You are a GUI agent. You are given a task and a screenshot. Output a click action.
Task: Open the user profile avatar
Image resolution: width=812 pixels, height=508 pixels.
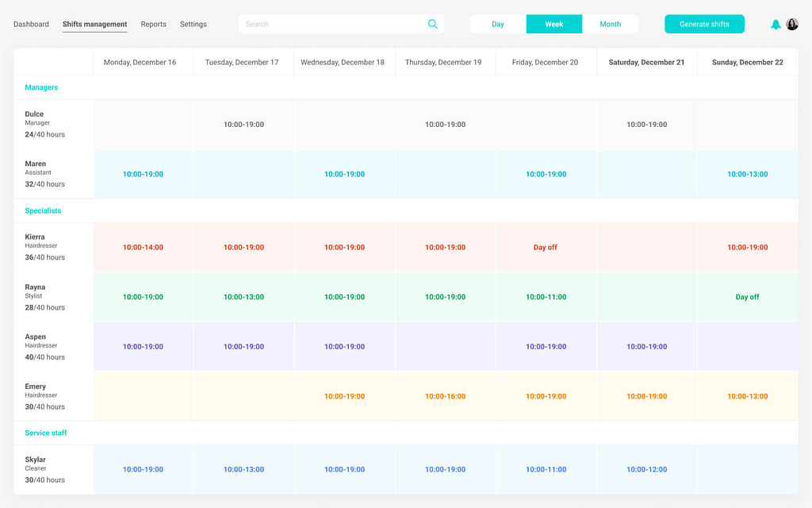pos(792,25)
